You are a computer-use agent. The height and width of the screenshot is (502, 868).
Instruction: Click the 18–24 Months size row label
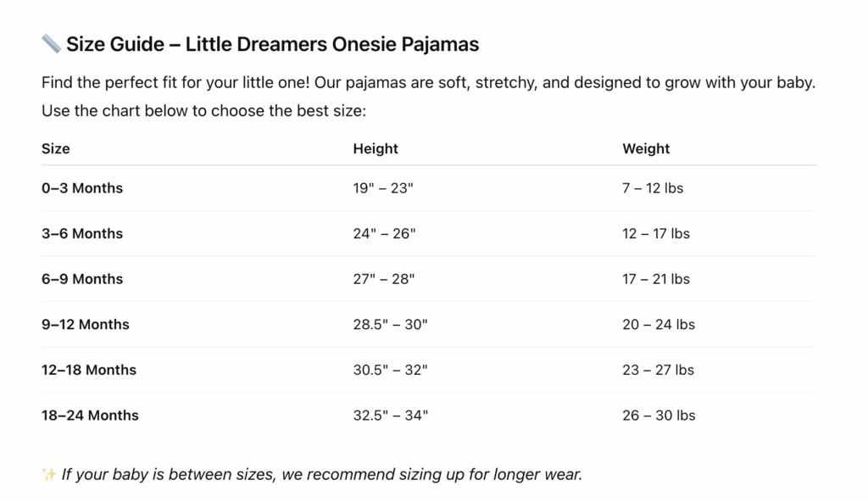click(90, 415)
